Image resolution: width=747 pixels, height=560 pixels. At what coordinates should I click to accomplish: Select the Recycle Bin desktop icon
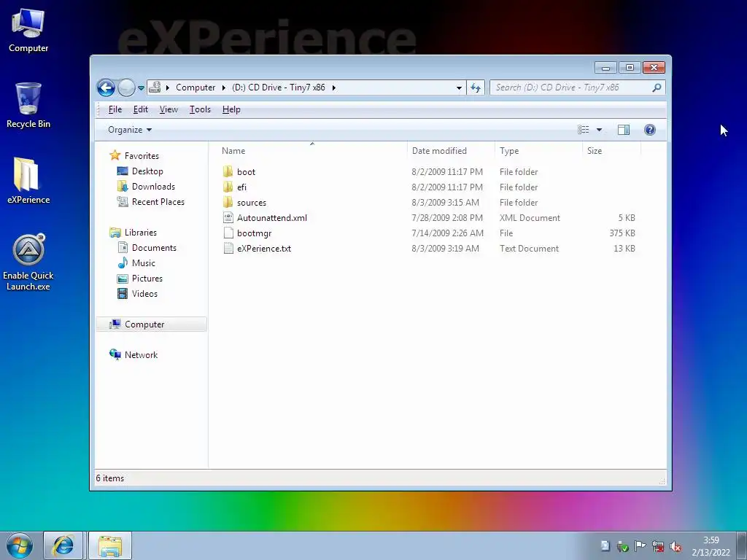pos(28,106)
